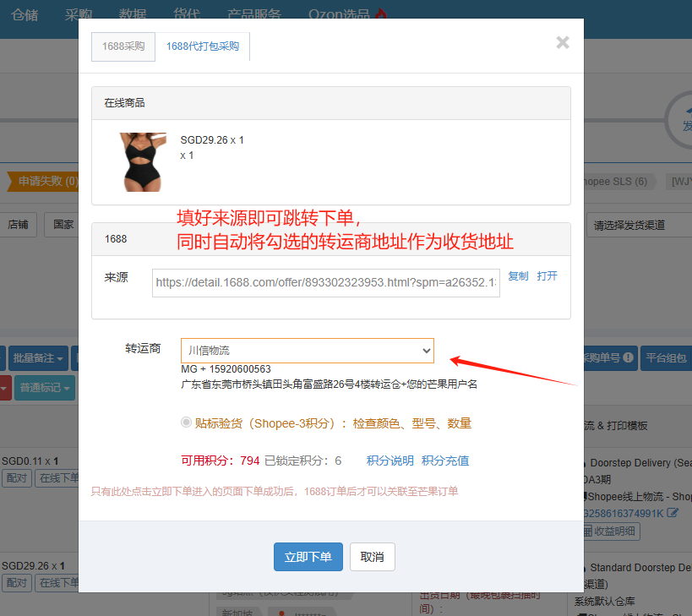Click 配对 in the SGD29.26 row
Image resolution: width=692 pixels, height=616 pixels.
click(17, 583)
